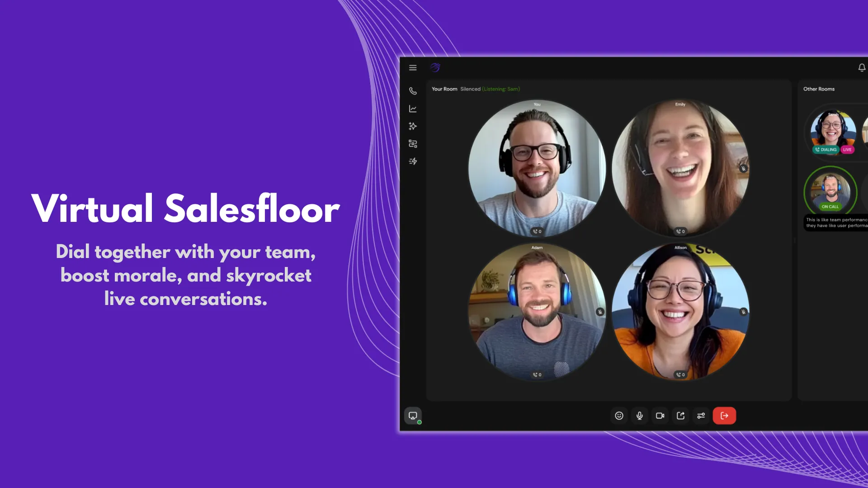This screenshot has height=488, width=868.
Task: Select Allison's video tile
Action: point(680,312)
